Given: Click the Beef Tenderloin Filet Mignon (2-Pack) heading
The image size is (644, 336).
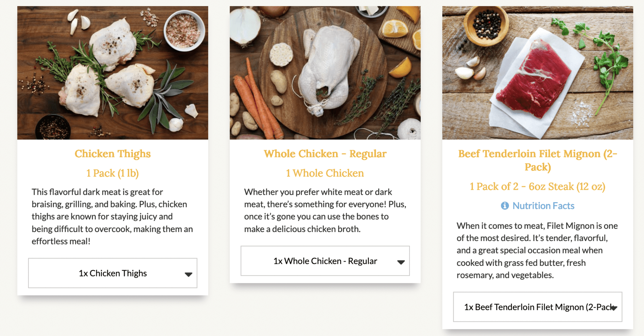Looking at the screenshot, I should [537, 160].
